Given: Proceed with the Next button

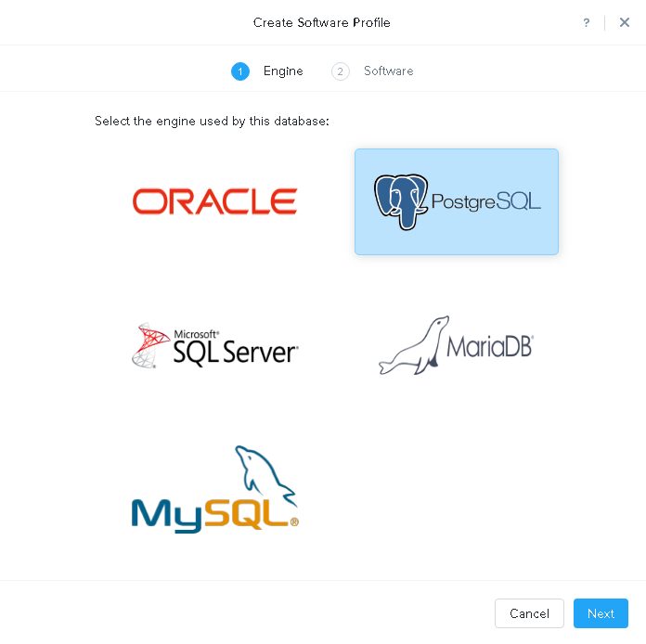Looking at the screenshot, I should (x=601, y=613).
